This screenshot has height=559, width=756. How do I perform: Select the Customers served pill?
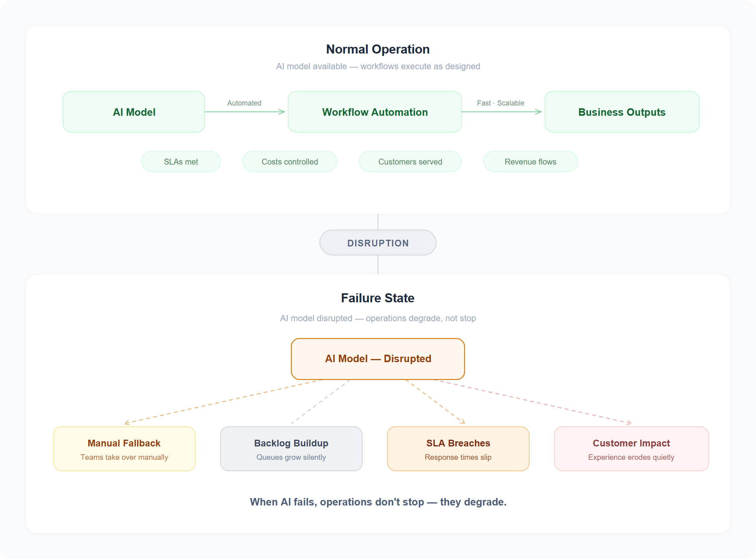(x=410, y=162)
